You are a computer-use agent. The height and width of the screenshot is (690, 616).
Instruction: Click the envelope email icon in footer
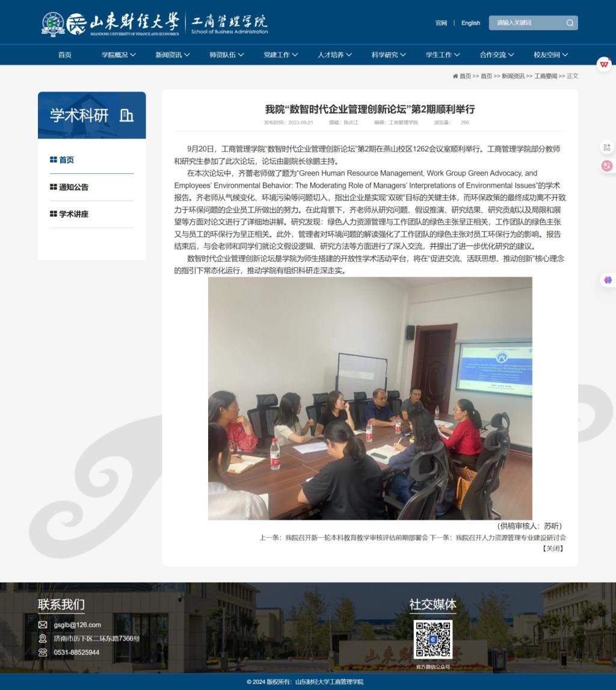click(x=43, y=624)
